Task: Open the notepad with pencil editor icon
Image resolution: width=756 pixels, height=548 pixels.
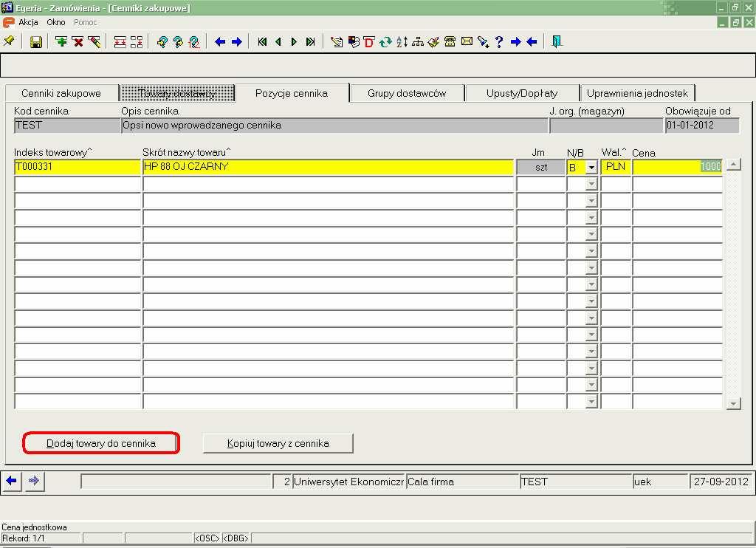Action: pyautogui.click(x=337, y=42)
